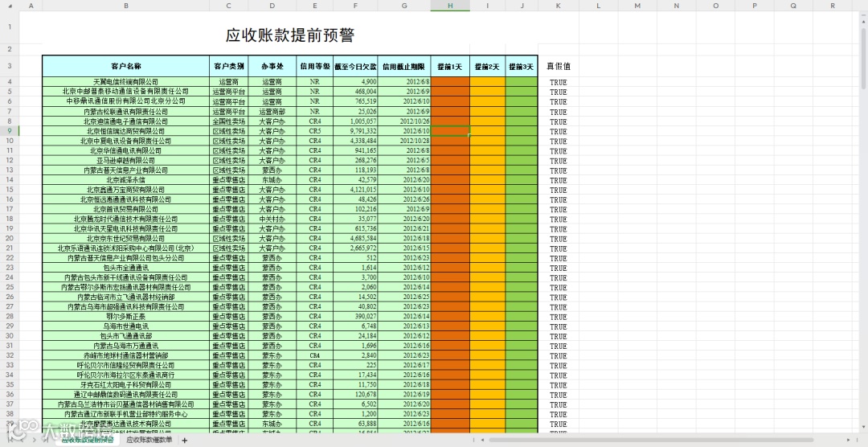Select cell 北京诚泽永信
Screen dimensions: 868x447
coord(125,180)
